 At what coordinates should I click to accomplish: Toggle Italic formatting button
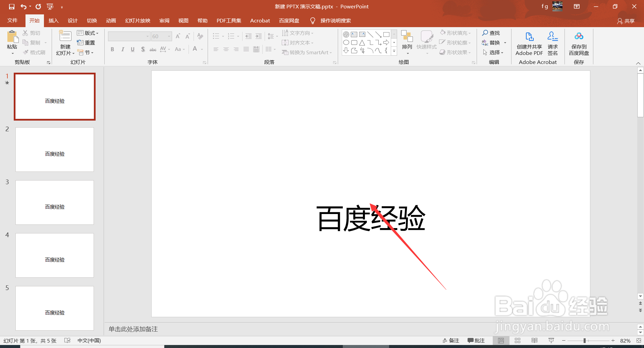123,49
